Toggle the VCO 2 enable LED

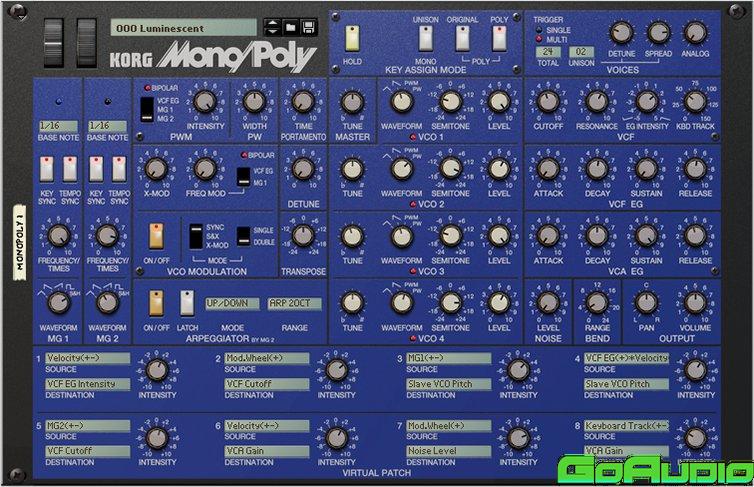point(413,204)
